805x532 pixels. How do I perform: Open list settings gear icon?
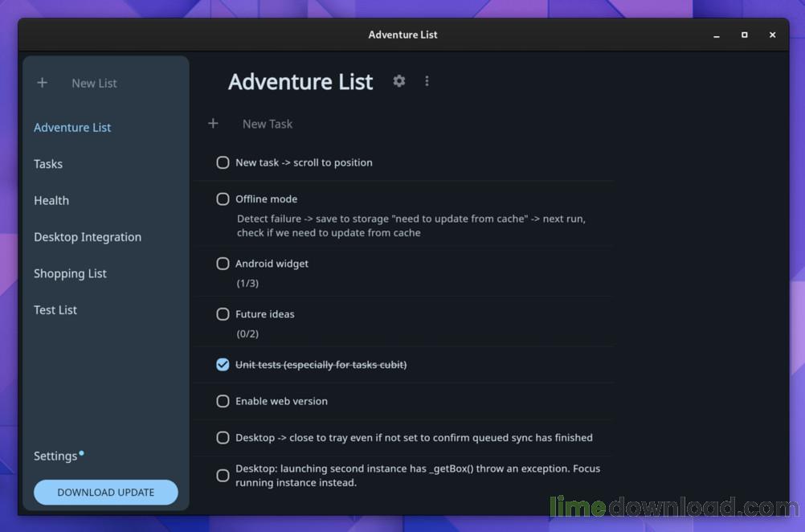coord(399,81)
